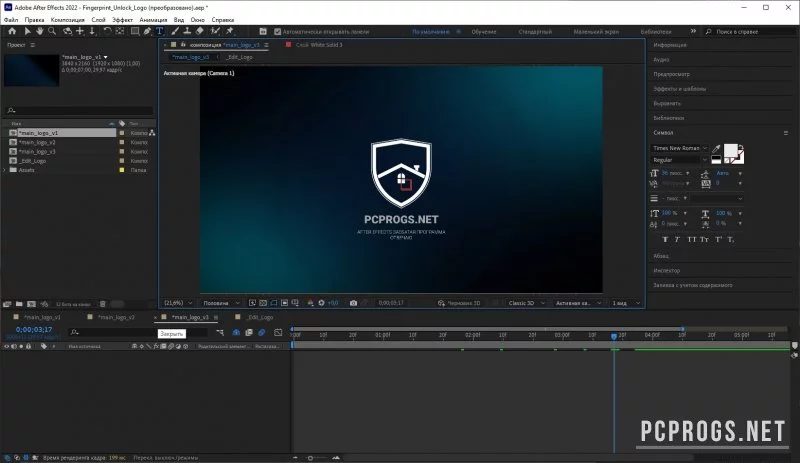Switch to main_logo_v2 timeline tab

[116, 317]
